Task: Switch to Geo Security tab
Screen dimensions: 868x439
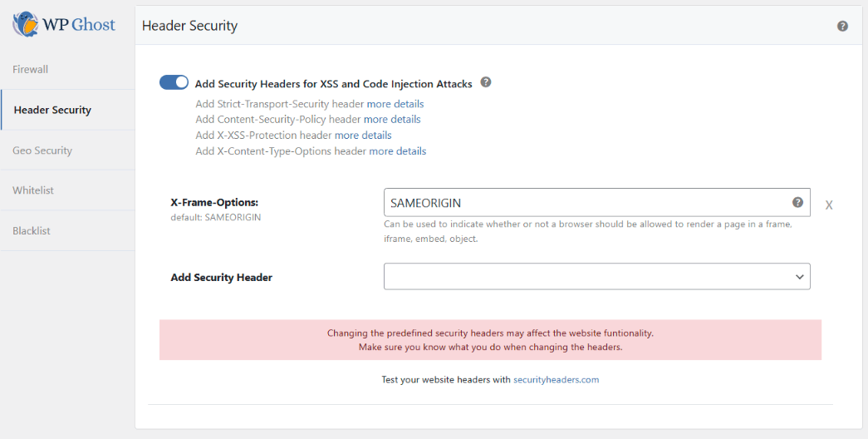Action: (x=42, y=150)
